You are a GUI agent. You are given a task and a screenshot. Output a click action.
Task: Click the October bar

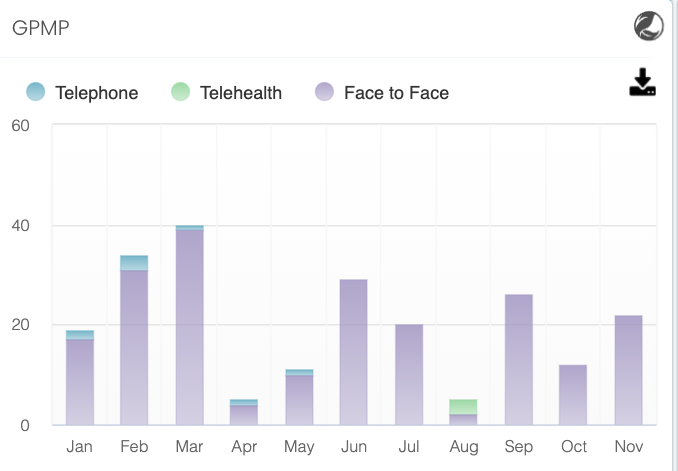[x=573, y=396]
